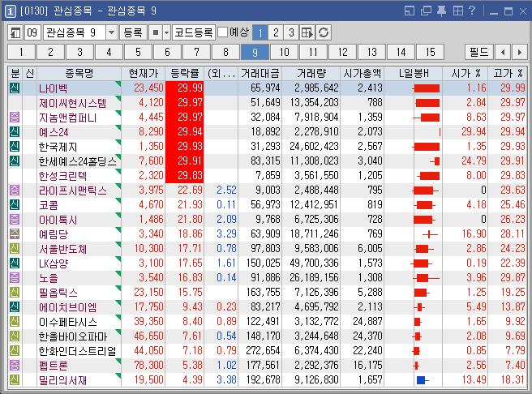
Task: Click the 신 badge on the 나이벡 row
Action: point(15,88)
